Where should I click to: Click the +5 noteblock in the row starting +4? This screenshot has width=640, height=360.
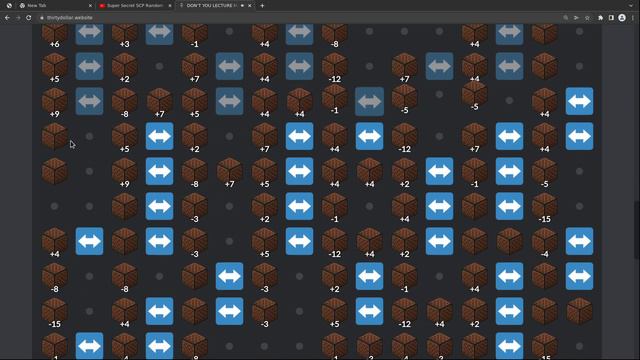[x=264, y=243]
